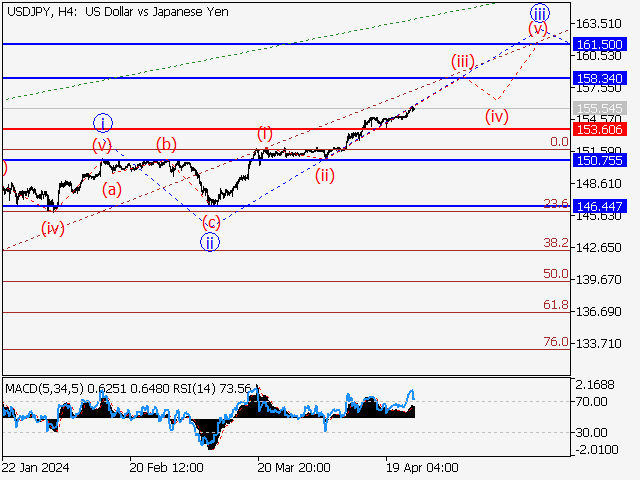Select the 38.2 Fibonacci level label
The image size is (640, 480).
click(556, 243)
